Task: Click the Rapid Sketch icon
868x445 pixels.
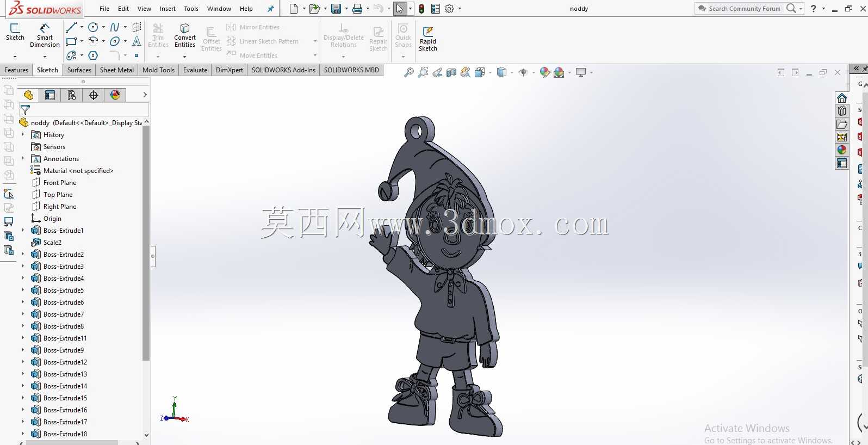Action: 428,39
